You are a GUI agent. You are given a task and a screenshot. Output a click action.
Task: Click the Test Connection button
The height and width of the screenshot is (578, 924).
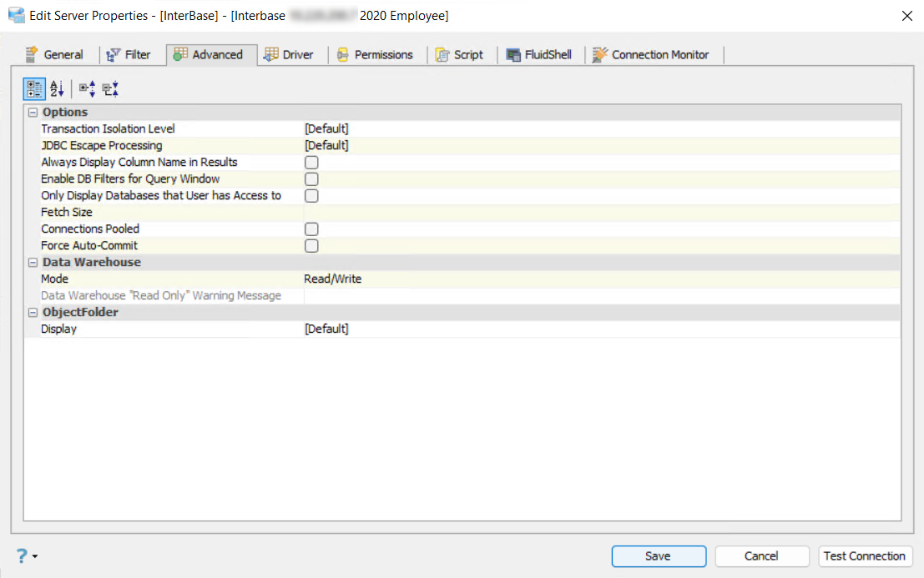click(865, 556)
